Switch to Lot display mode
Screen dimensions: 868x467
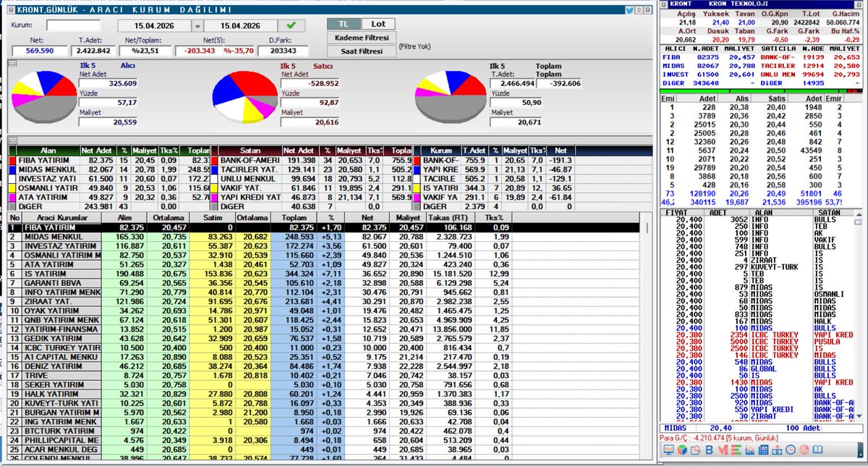coord(378,24)
